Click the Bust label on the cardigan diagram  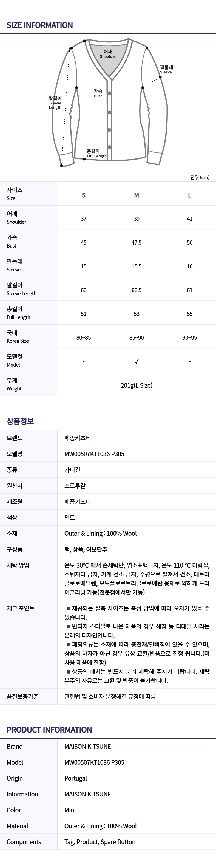point(98,93)
